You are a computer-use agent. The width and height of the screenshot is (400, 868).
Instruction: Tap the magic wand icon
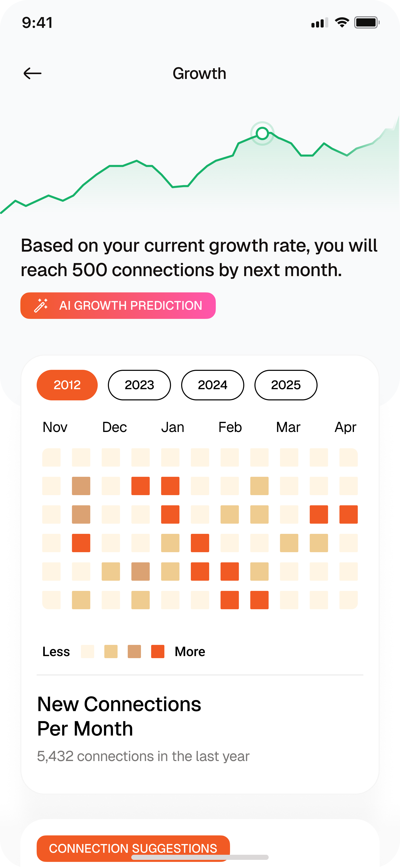[x=41, y=306]
